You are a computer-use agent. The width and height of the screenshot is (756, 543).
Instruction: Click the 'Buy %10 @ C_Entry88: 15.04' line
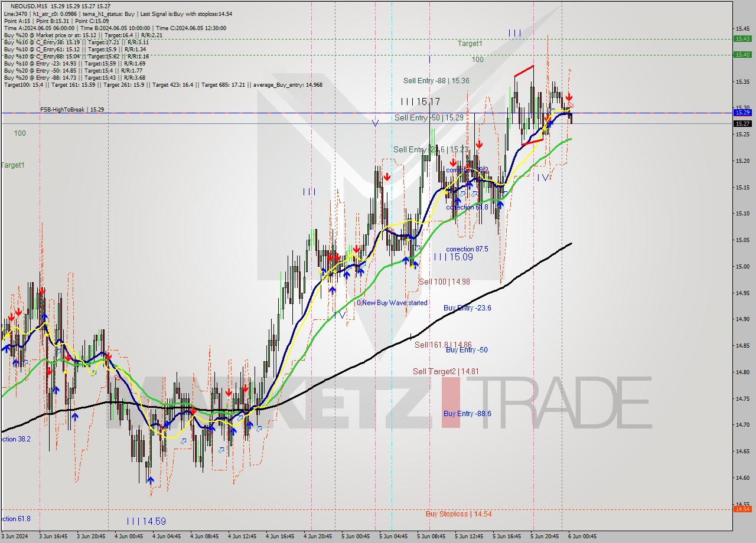coord(77,57)
